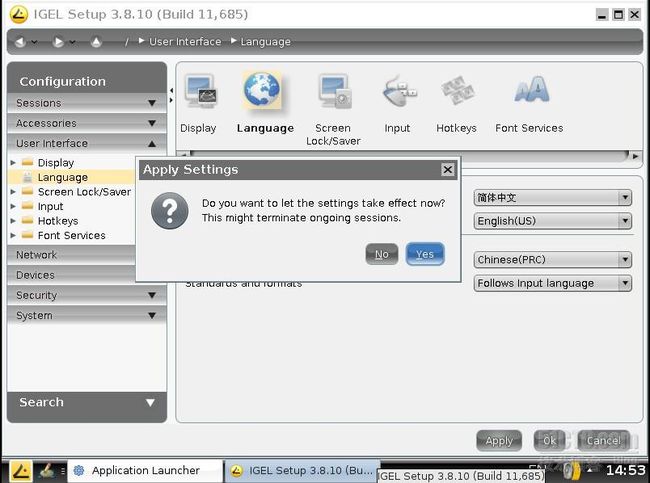
Task: Open the Language globe icon
Action: pyautogui.click(x=262, y=90)
